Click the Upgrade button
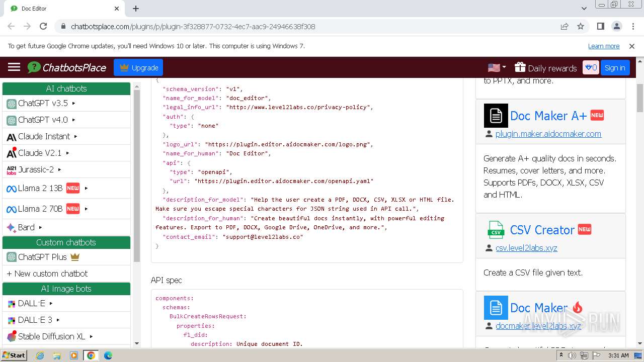 [138, 67]
